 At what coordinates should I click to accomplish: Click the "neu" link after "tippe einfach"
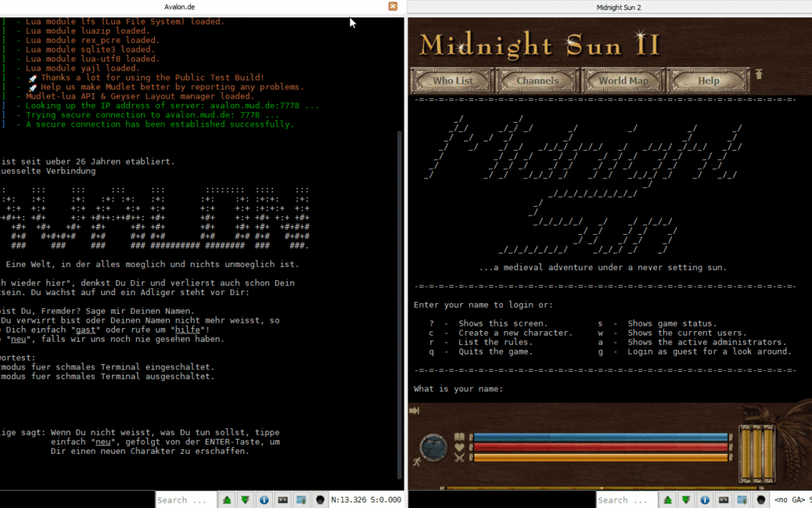tap(102, 442)
